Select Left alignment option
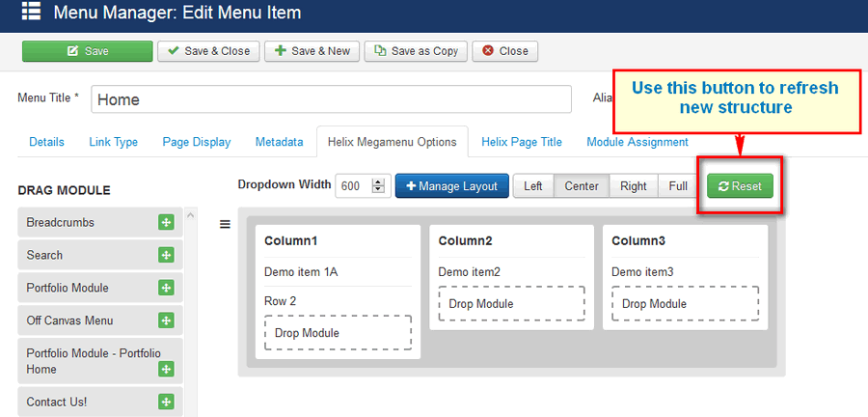The width and height of the screenshot is (868, 417). (x=533, y=186)
